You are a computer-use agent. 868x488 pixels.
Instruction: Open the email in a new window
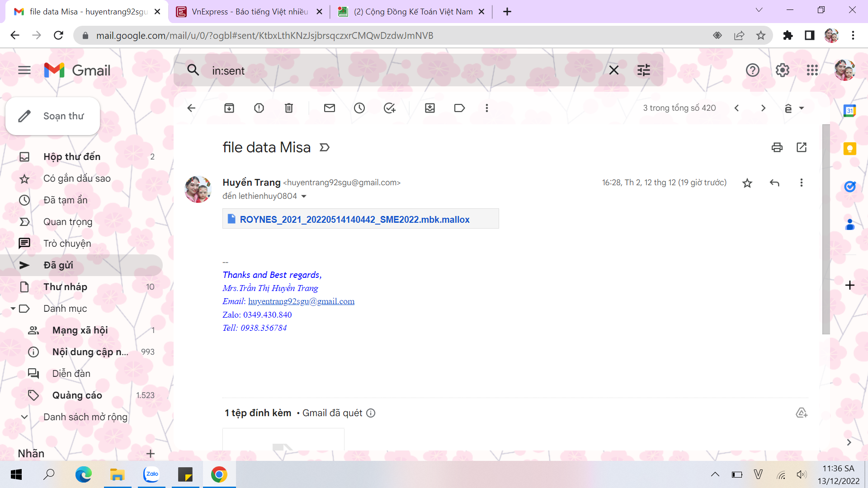[802, 147]
